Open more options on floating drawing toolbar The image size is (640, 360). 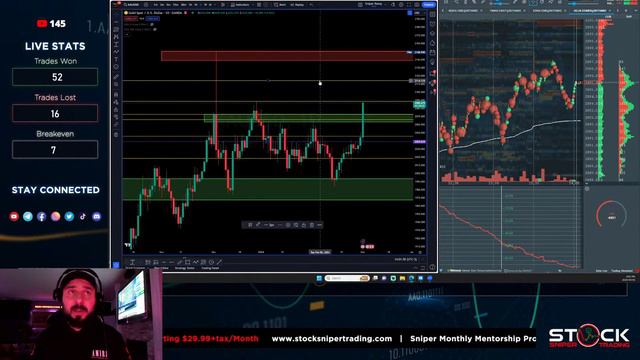pyautogui.click(x=320, y=224)
